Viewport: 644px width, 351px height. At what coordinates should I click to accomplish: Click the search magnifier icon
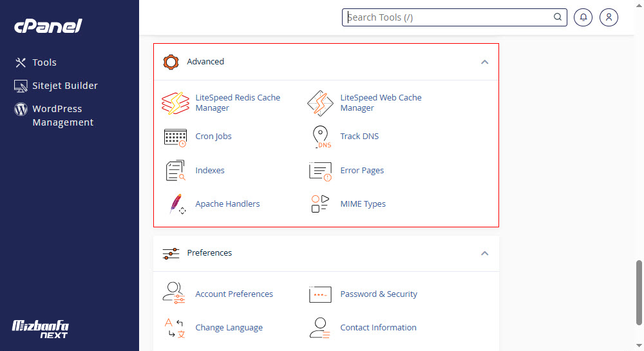557,17
